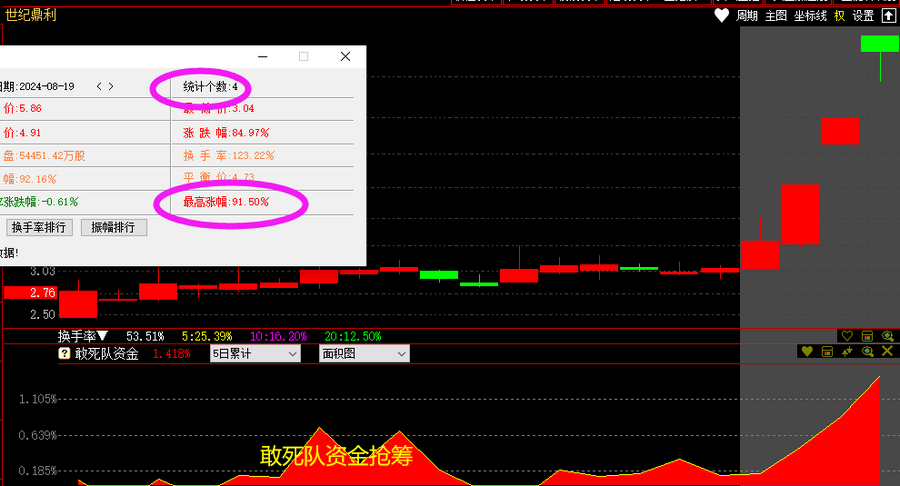Open the 主图 menu

(x=776, y=16)
